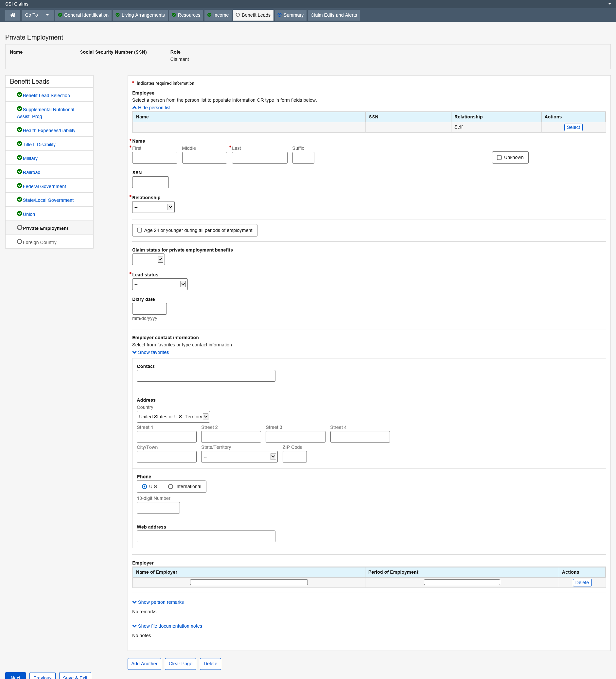Enable Age 24 or younger checkbox
This screenshot has width=616, height=679.
139,230
